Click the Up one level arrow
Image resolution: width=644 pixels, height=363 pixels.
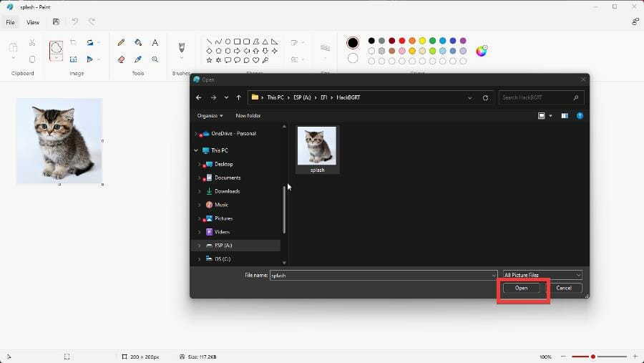pos(238,97)
